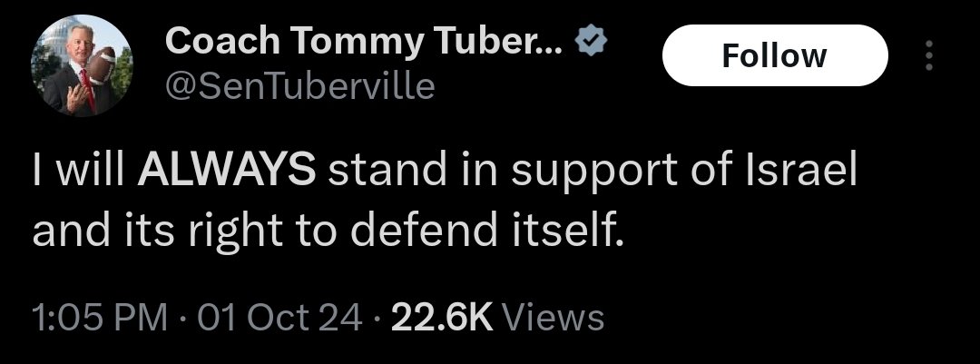
Task: Open the 1:05 PM timestamp link
Action: (100, 318)
